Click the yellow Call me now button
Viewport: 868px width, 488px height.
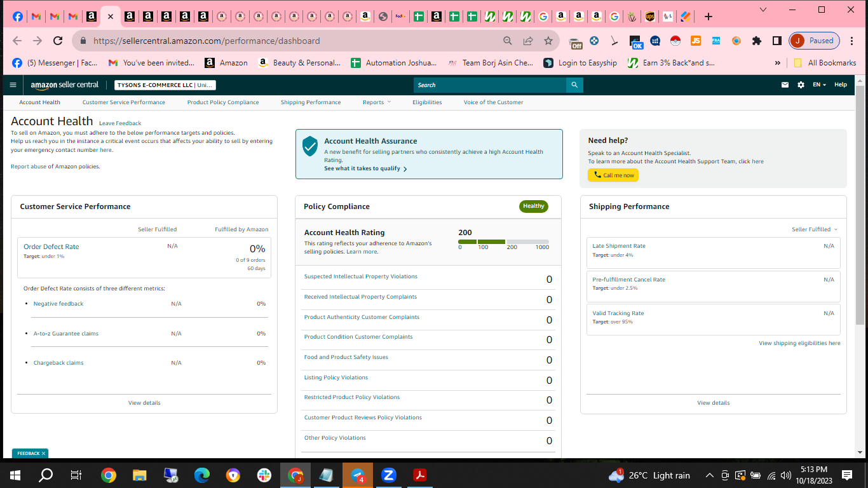(613, 175)
